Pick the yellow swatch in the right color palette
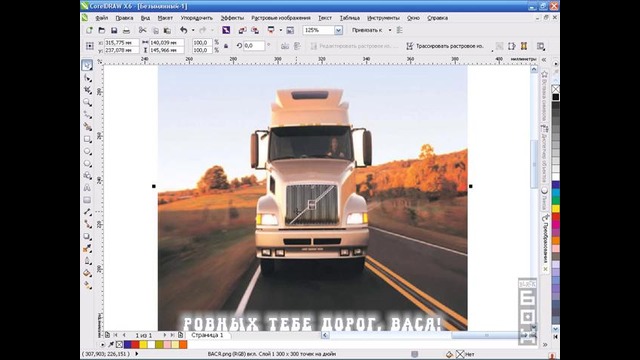 coord(556,209)
